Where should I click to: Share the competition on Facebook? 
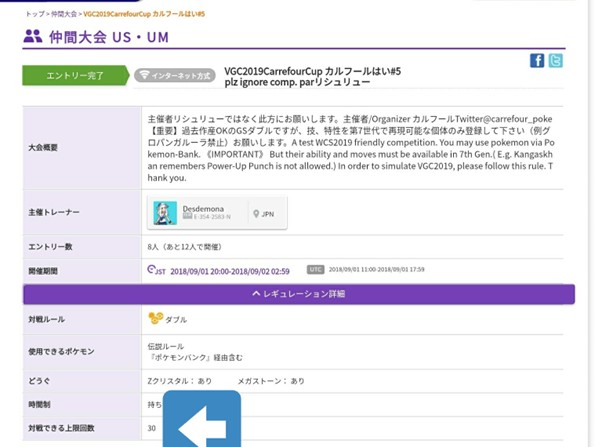point(537,61)
